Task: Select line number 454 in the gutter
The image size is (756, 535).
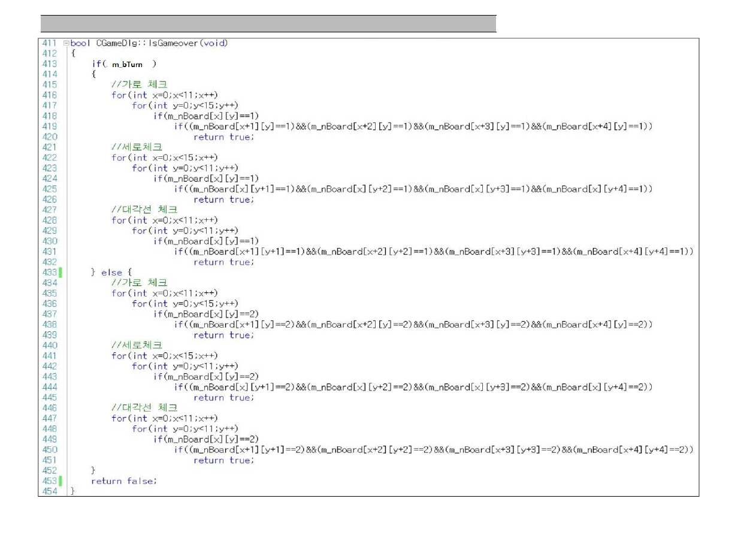Action: tap(49, 492)
